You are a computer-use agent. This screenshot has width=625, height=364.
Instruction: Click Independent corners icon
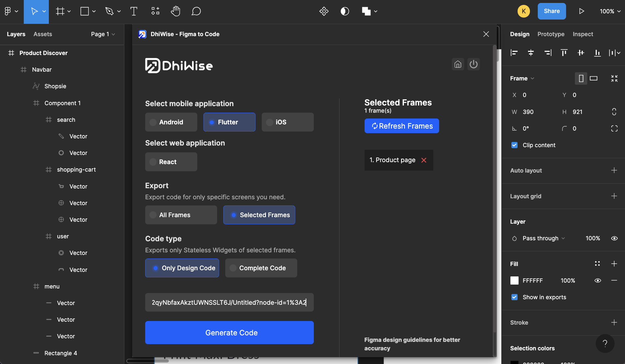click(x=614, y=129)
